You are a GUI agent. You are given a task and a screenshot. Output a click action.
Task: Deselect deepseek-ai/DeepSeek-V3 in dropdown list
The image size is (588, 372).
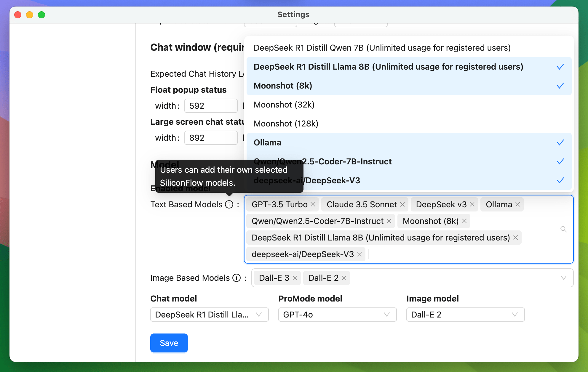coord(409,180)
